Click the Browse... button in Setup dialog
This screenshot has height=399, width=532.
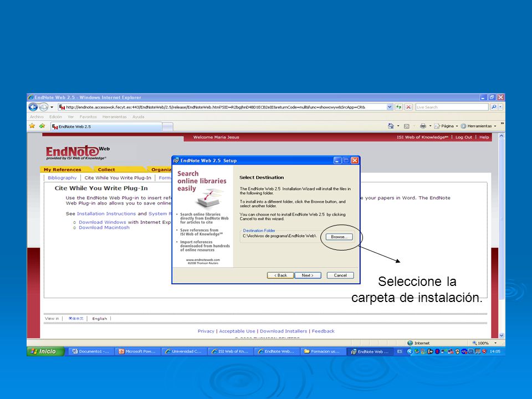click(339, 237)
